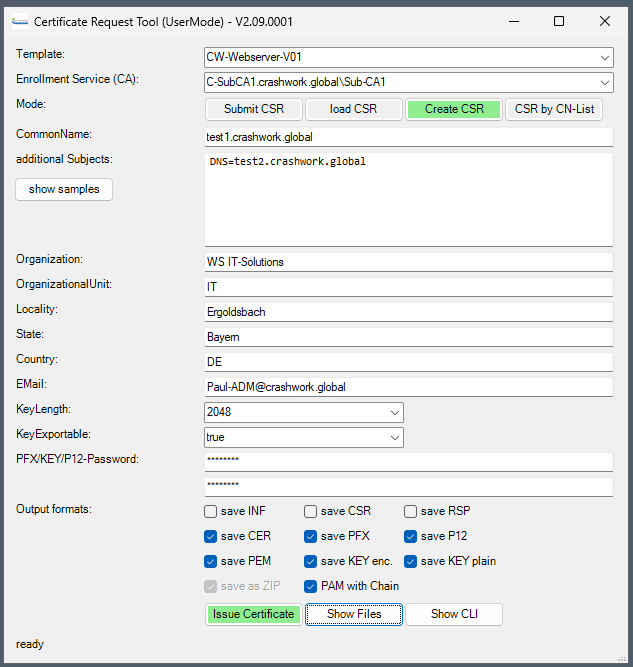Click Issue Certificate button
Screen dimensions: 633x667
(x=254, y=614)
